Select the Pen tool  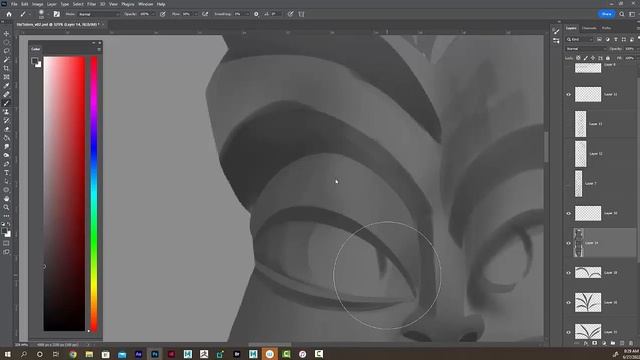click(7, 164)
